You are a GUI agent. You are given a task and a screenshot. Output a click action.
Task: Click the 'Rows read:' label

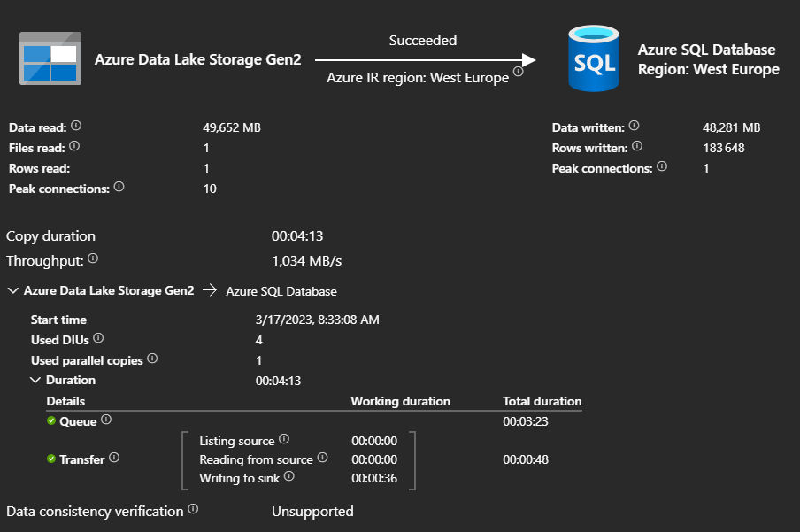click(x=39, y=168)
